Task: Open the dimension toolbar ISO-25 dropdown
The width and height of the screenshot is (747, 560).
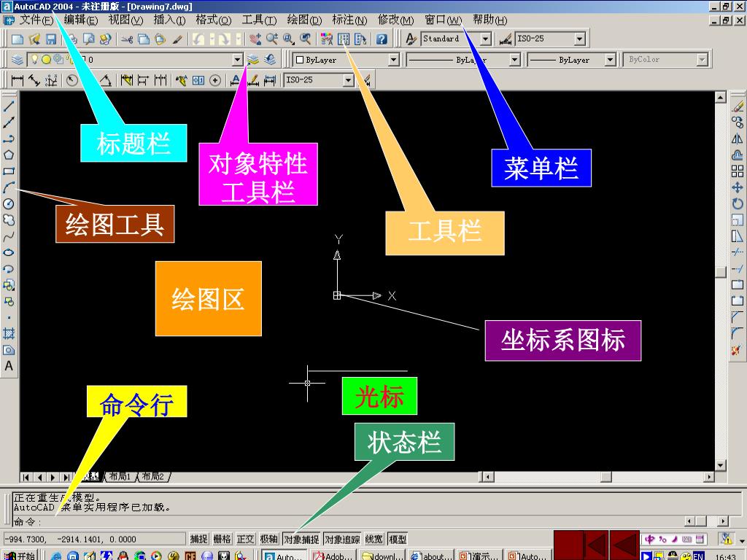Action: pos(349,80)
